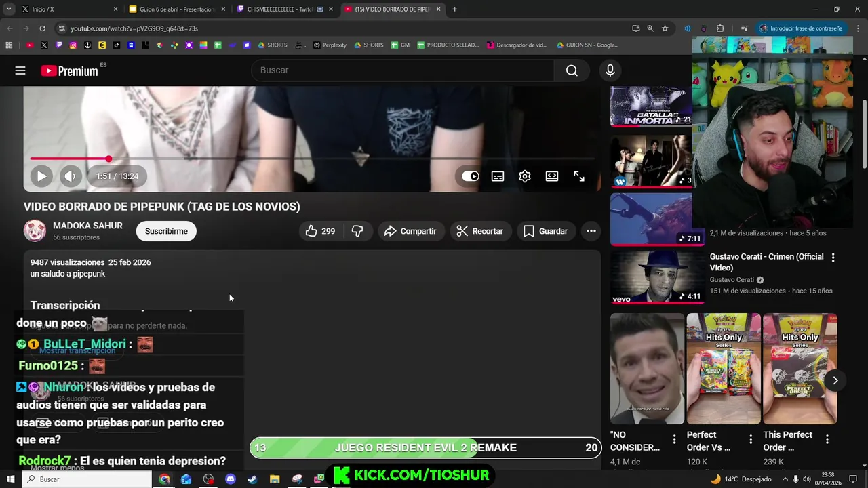
Task: Open the Gustavo Cerati Crimen video thumbnail
Action: 656,277
